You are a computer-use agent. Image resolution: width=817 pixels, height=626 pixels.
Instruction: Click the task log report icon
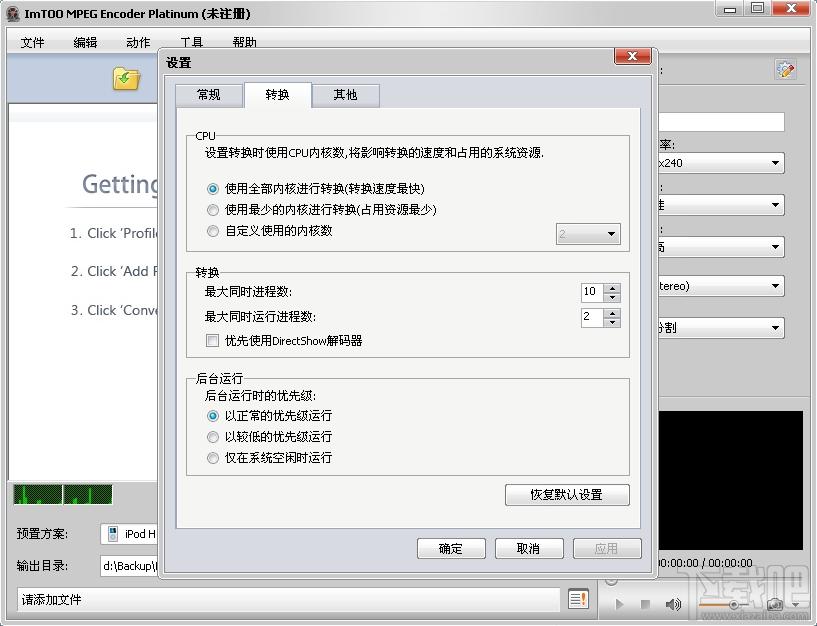[578, 599]
